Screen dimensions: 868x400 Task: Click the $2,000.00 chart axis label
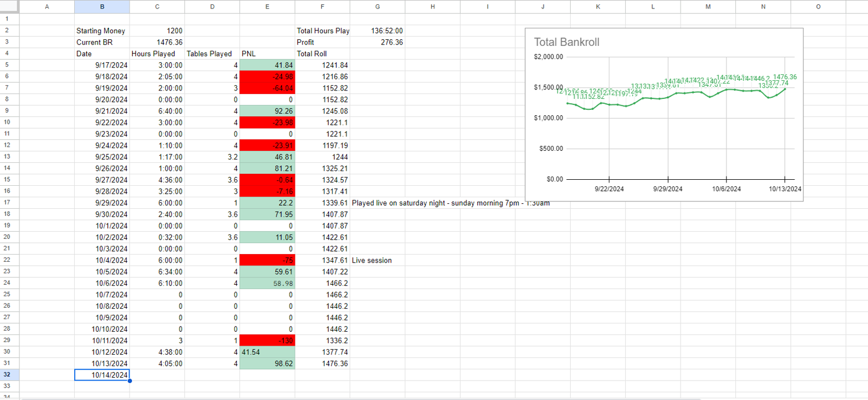tap(548, 57)
